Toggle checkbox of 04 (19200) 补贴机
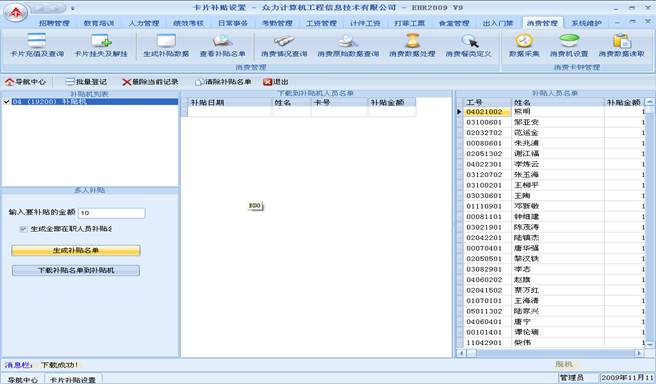 [x=6, y=102]
